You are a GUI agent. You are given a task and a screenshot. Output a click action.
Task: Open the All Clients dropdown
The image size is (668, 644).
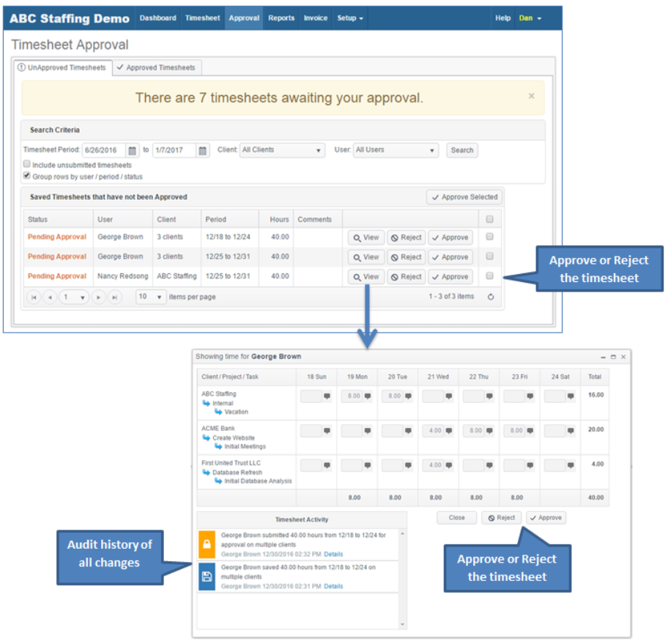point(282,150)
